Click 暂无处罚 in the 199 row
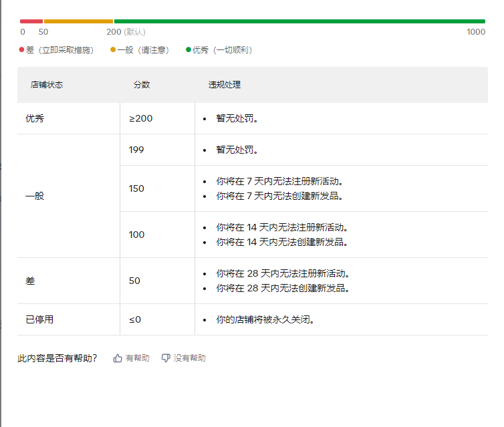Image resolution: width=504 pixels, height=427 pixels. click(x=237, y=150)
